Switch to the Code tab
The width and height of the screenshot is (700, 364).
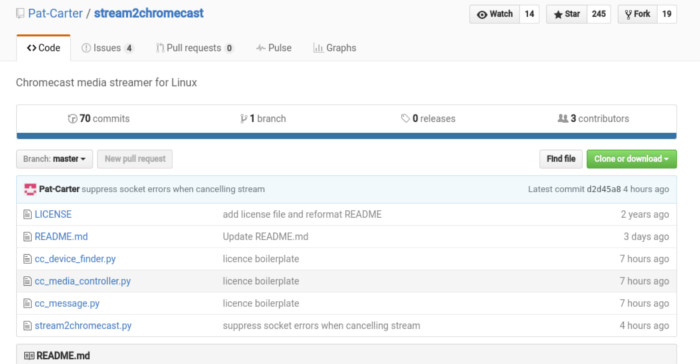tap(43, 48)
